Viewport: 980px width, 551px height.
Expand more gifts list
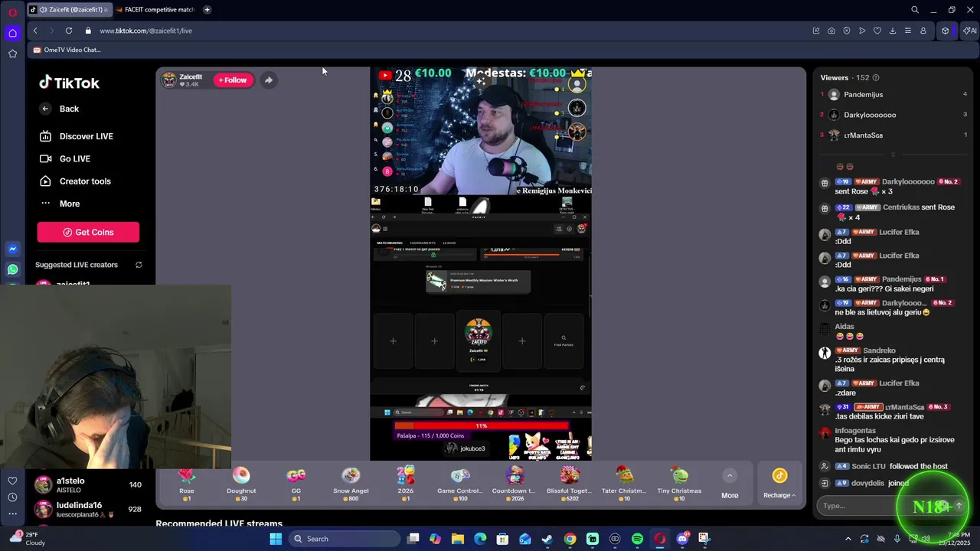coord(730,484)
